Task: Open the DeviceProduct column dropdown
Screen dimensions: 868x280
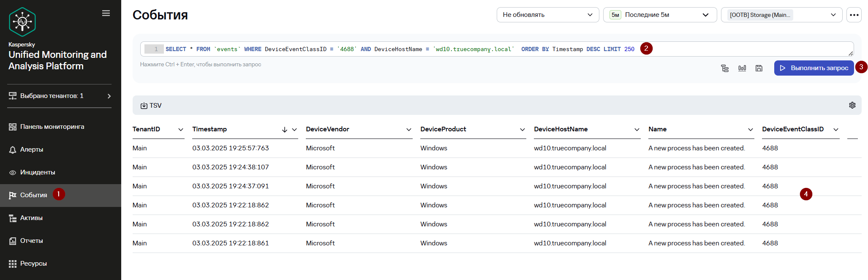Action: (522, 130)
